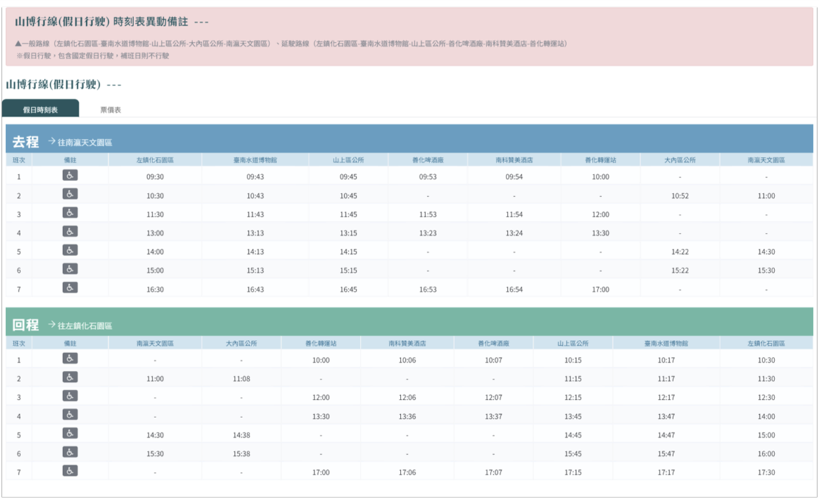The width and height of the screenshot is (819, 504).
Task: Click the 10:17 time cell
Action: pos(666,360)
